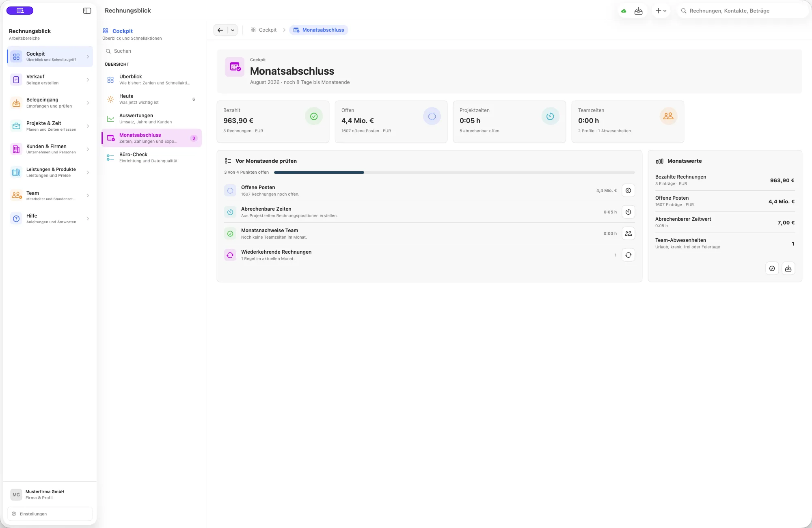Click the checkmark circle button in Monatswerte
Image resolution: width=812 pixels, height=528 pixels.
(x=772, y=269)
